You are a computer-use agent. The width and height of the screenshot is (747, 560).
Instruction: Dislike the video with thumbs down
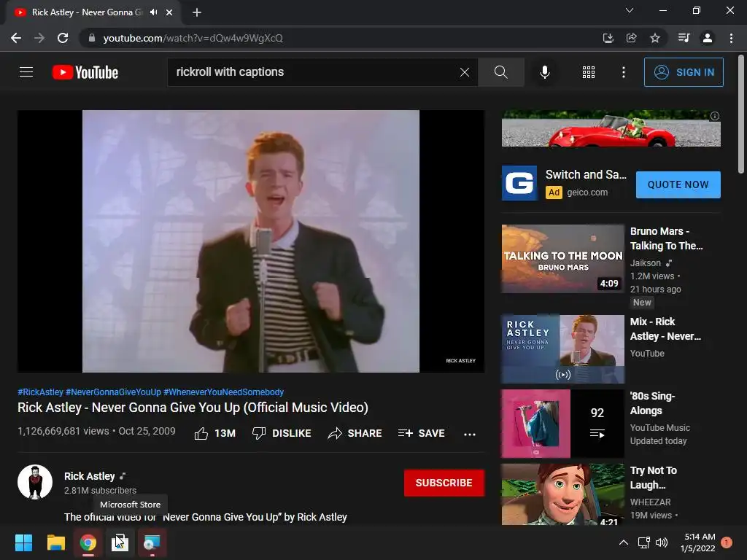pos(282,433)
